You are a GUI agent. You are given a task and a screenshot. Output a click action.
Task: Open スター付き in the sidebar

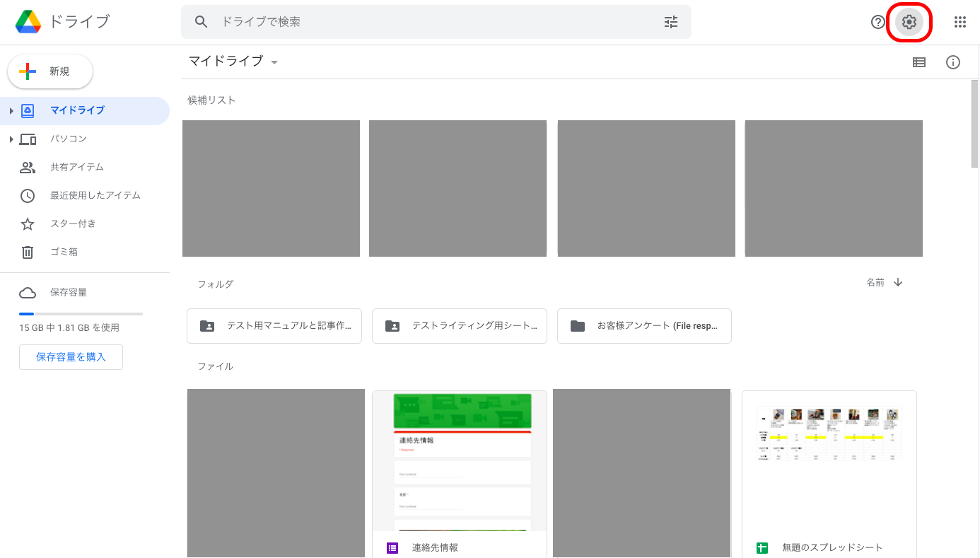[85, 224]
